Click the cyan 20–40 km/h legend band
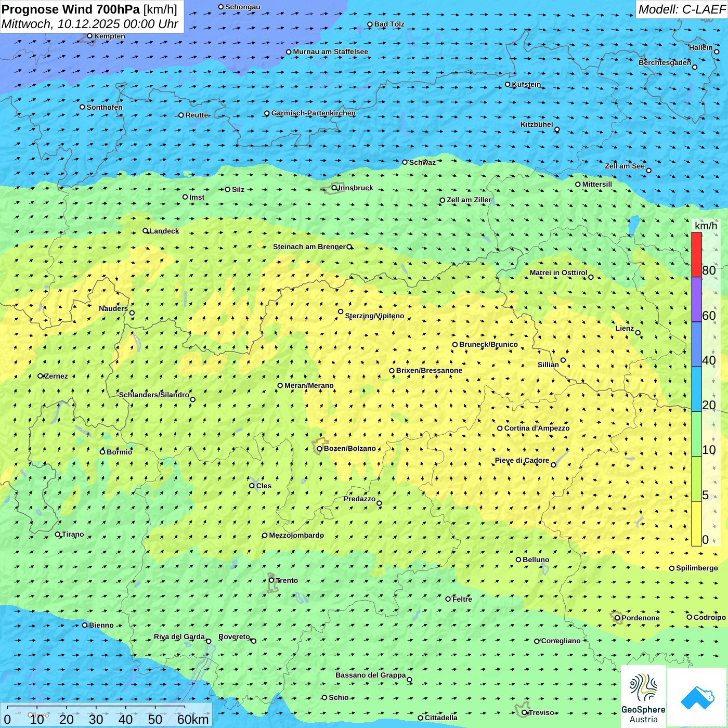Viewport: 728px width, 728px height. [696, 389]
